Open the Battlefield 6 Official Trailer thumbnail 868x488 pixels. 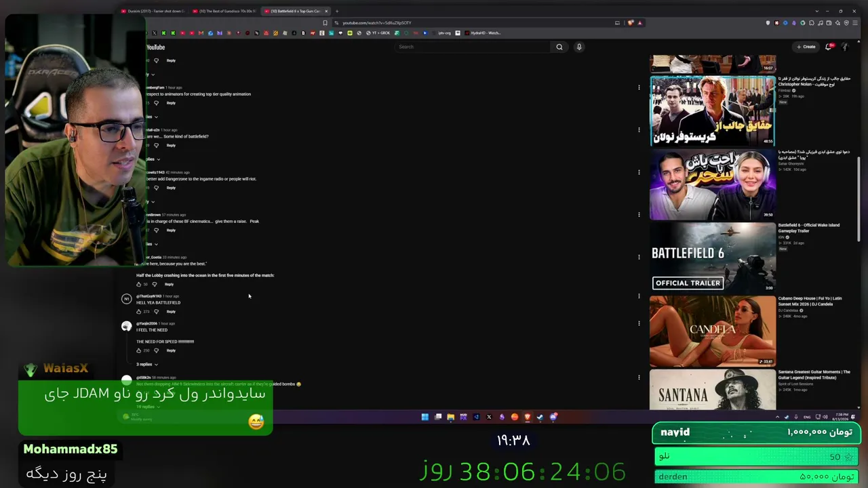713,257
